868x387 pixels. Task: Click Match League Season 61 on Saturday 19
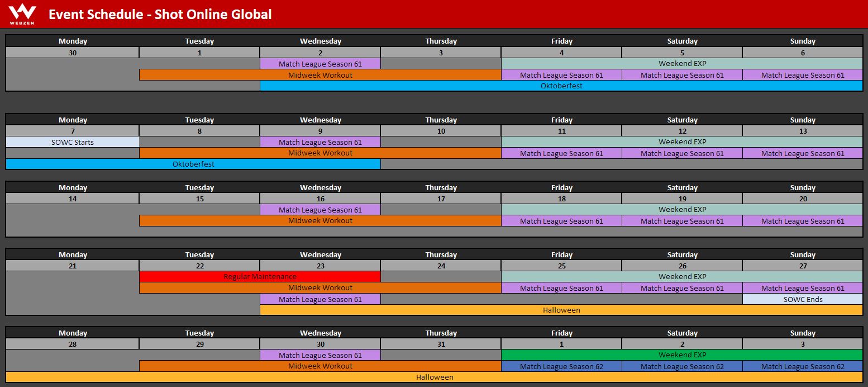[x=682, y=221]
